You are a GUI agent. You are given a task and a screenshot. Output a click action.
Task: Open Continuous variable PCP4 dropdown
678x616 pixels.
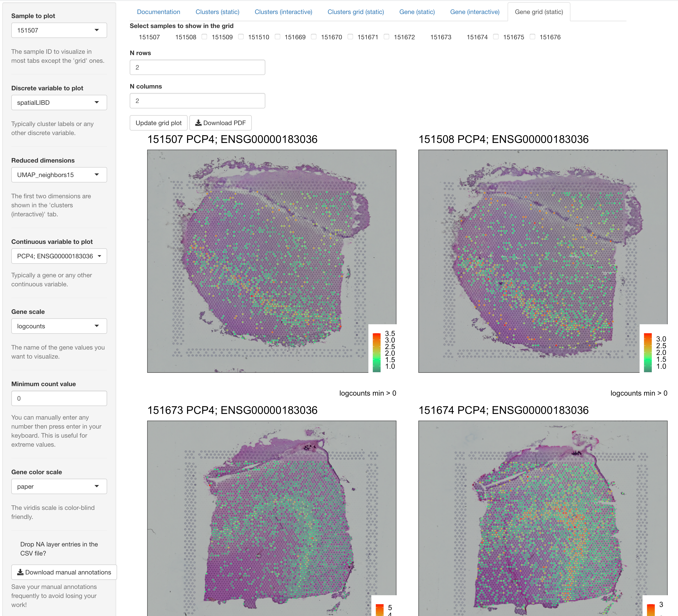[x=59, y=256]
